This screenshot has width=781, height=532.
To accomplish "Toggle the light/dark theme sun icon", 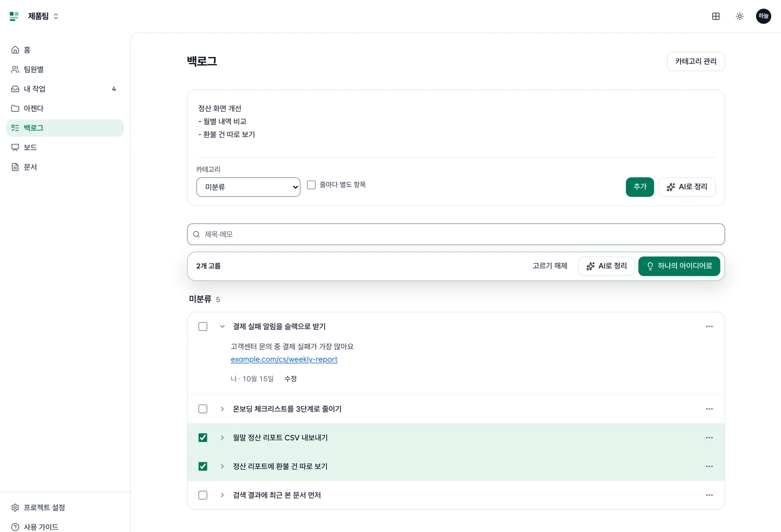I will 740,16.
